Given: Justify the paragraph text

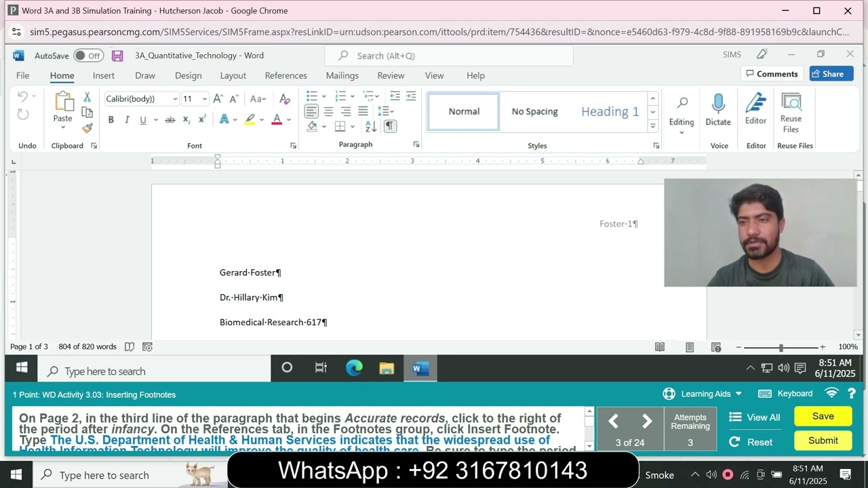Looking at the screenshot, I should tap(363, 111).
